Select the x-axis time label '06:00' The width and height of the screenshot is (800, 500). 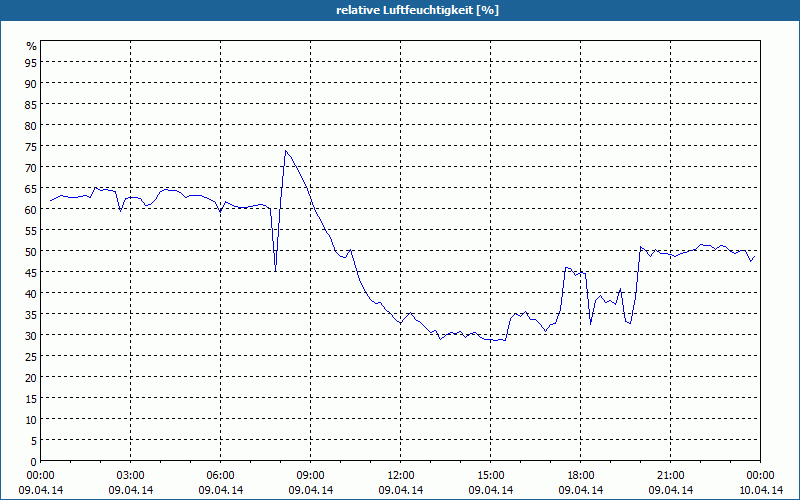point(220,476)
